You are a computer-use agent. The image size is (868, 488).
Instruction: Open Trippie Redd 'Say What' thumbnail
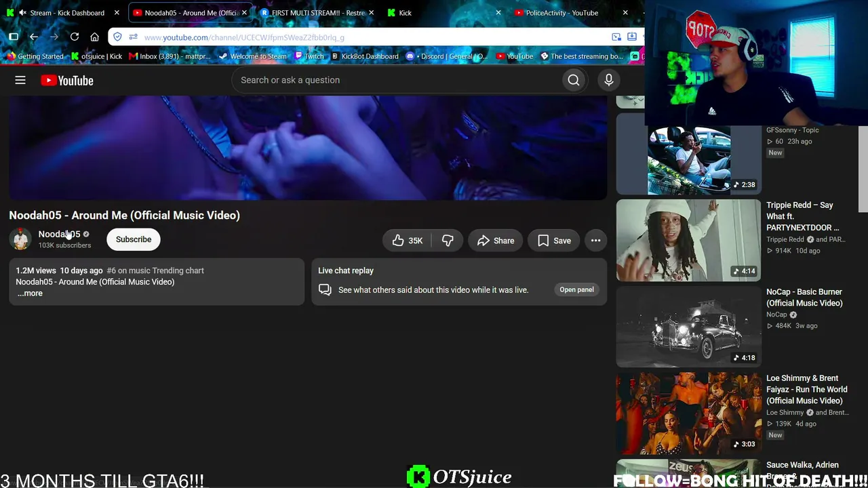[x=688, y=240]
